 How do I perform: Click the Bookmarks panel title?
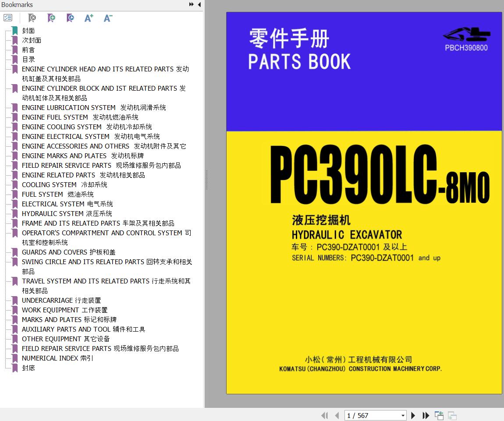pyautogui.click(x=17, y=4)
